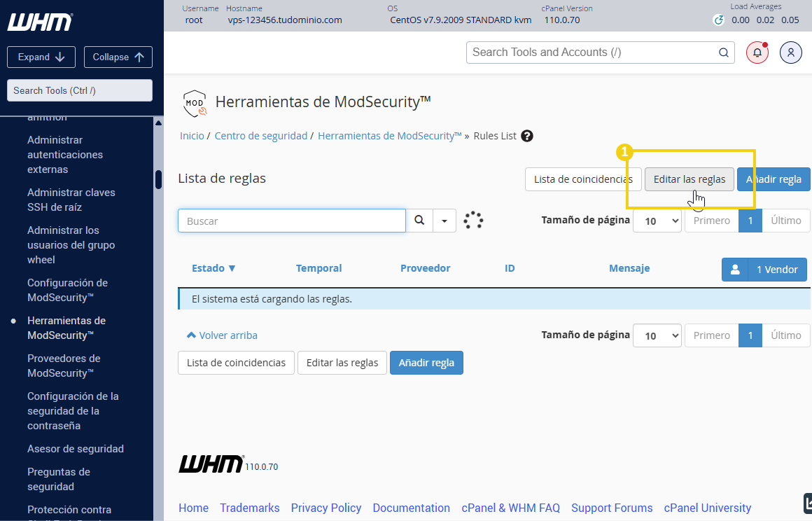Click the search magnifier in top search bar

click(723, 53)
